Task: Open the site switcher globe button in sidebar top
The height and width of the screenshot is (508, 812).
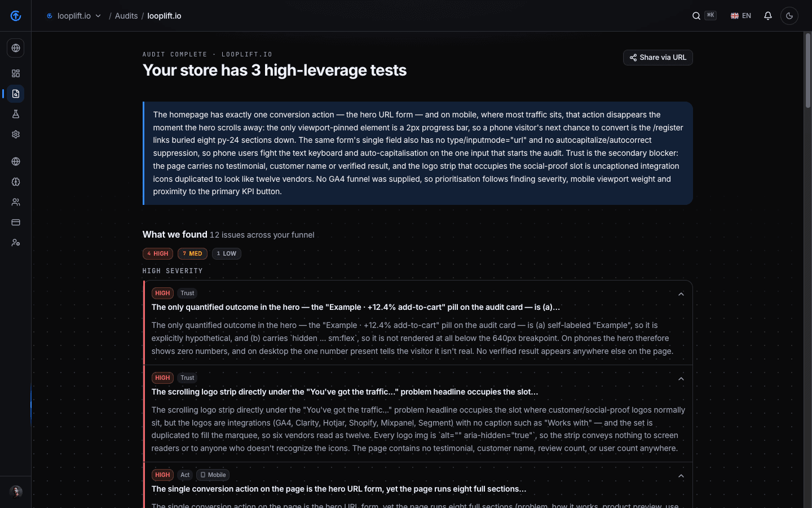Action: point(16,48)
